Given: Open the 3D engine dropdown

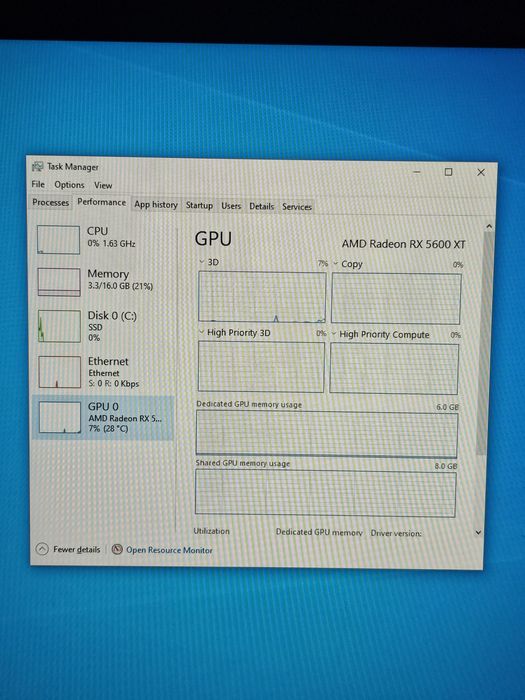Looking at the screenshot, I should point(202,262).
